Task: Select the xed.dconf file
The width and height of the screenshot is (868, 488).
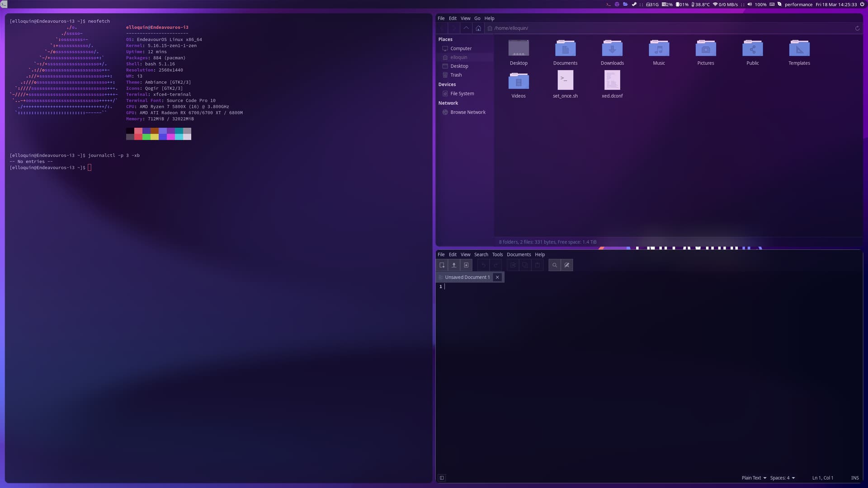Action: [x=612, y=80]
